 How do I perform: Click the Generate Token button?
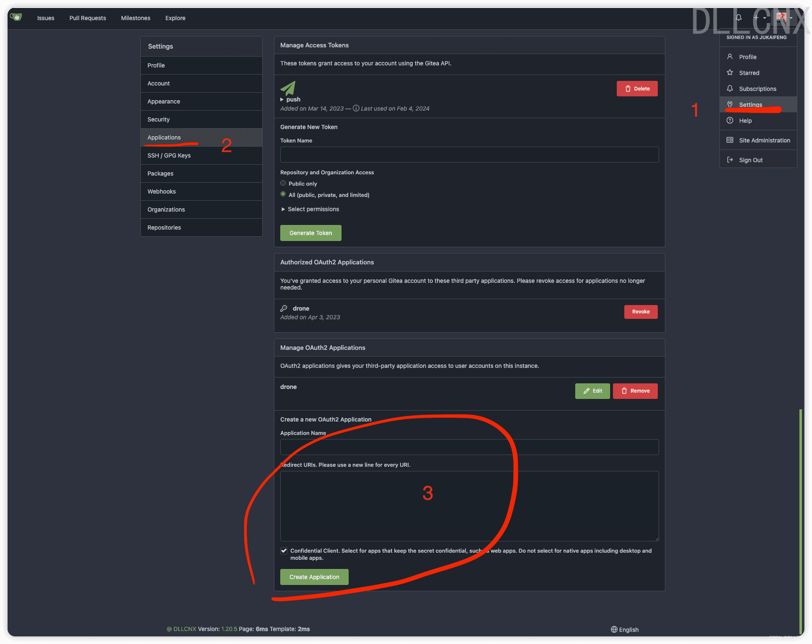tap(310, 232)
